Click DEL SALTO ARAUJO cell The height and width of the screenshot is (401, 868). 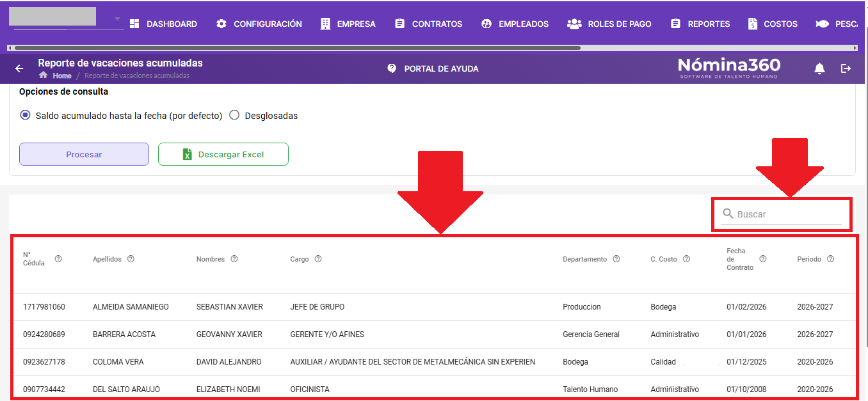(x=127, y=389)
